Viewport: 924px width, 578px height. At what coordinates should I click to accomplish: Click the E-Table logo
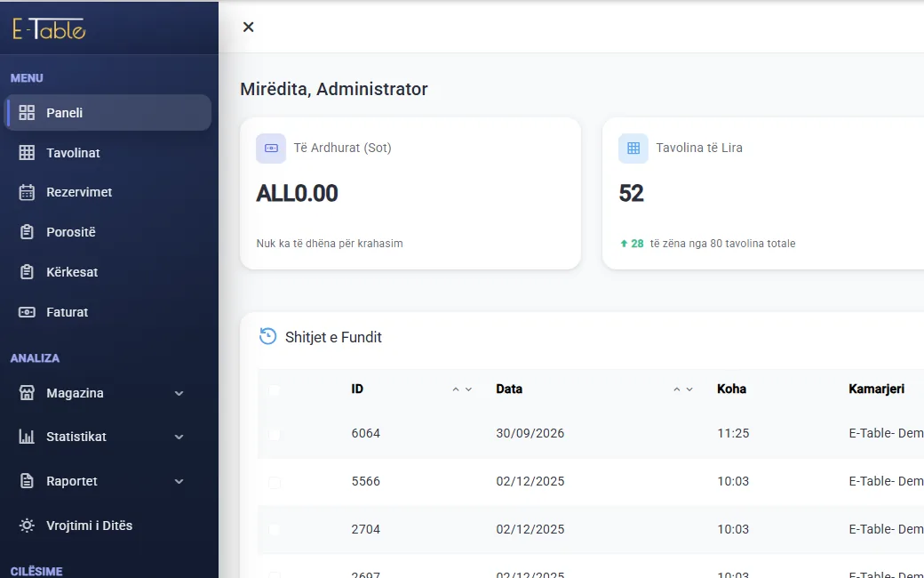[x=50, y=28]
